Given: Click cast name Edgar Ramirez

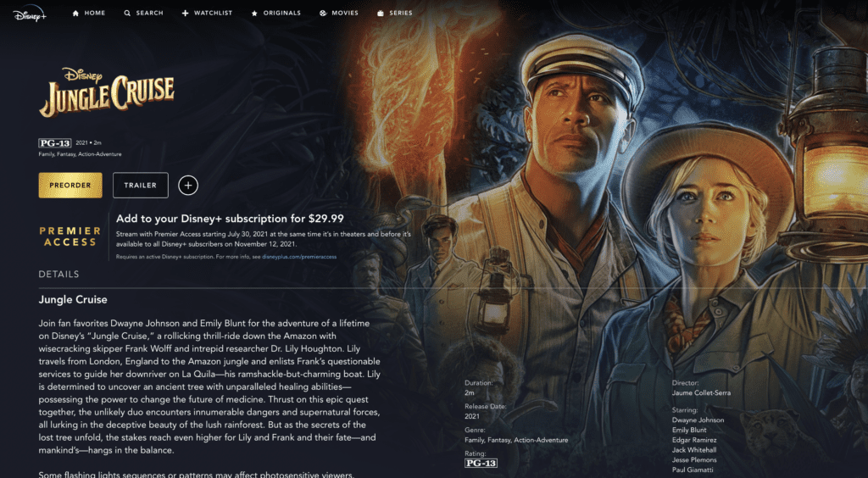Looking at the screenshot, I should click(694, 440).
